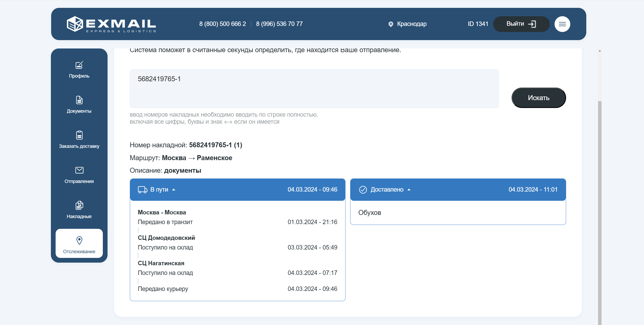Click the Order delivery clipboard icon
644x325 pixels.
tap(79, 135)
